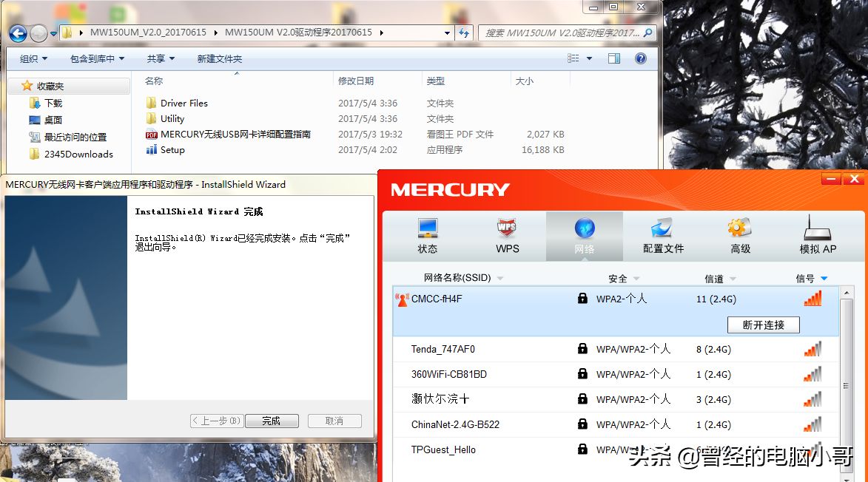Click the network list vertical scrollbar
The height and width of the screenshot is (482, 868).
pyautogui.click(x=847, y=384)
